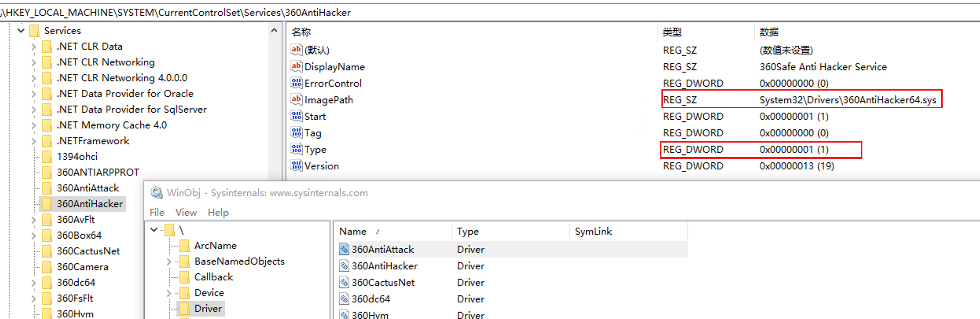Viewport: 980px width, 319px height.
Task: Click the 360AntiAttack driver icon in WinObj
Action: [x=344, y=249]
